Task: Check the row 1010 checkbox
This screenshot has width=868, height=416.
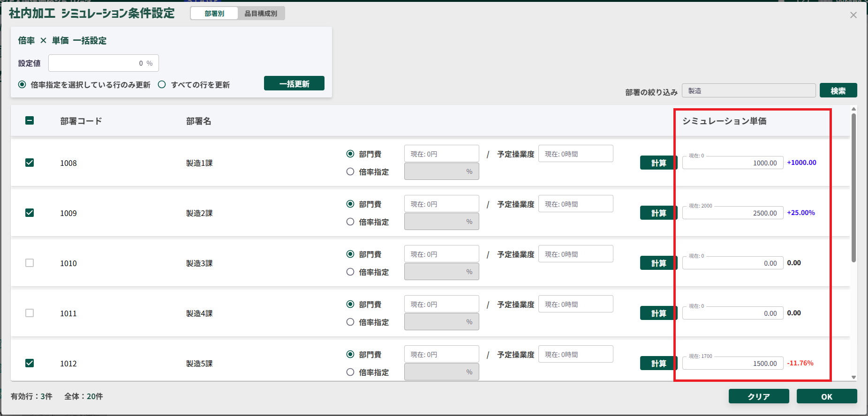Action: 30,263
